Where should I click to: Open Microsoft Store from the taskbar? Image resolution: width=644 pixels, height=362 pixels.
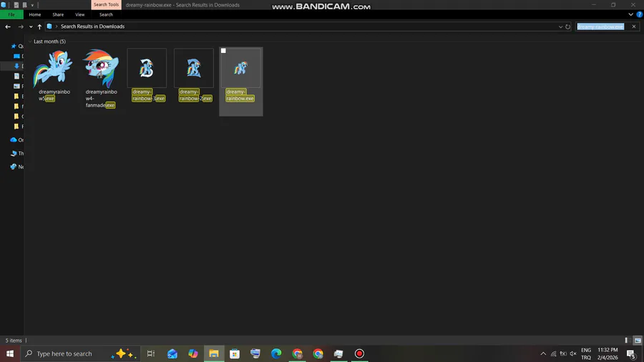(x=235, y=353)
